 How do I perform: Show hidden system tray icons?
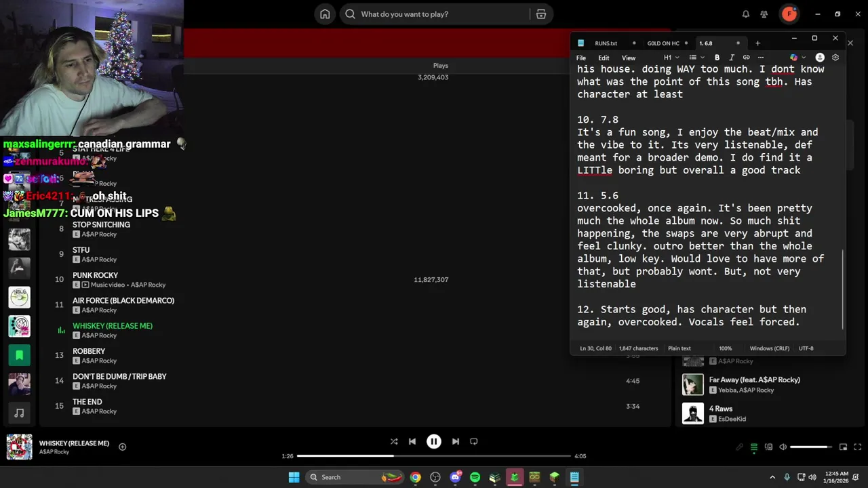click(x=772, y=477)
